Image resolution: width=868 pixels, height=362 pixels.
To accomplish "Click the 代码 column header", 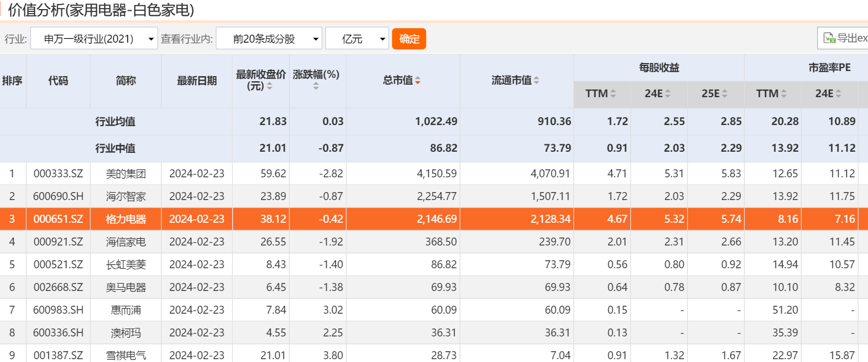I will click(58, 81).
